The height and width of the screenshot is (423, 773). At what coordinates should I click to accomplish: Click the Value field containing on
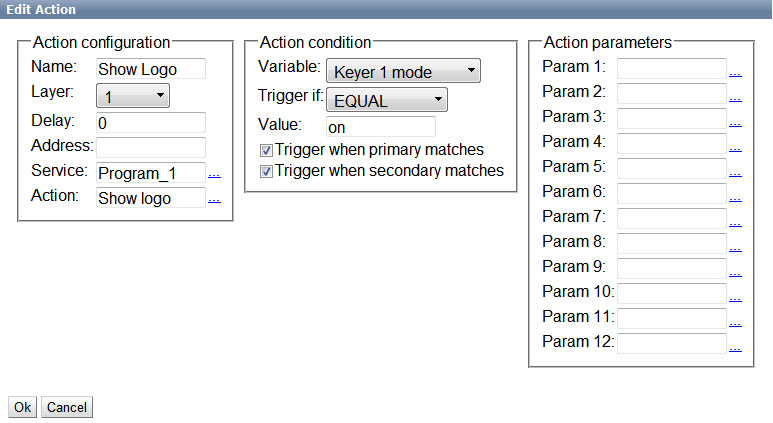tap(381, 127)
